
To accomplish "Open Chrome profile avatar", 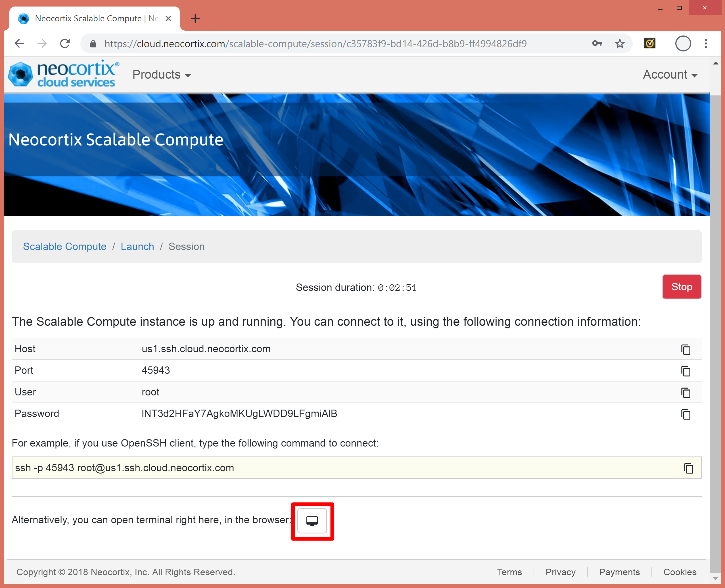I will pos(683,44).
